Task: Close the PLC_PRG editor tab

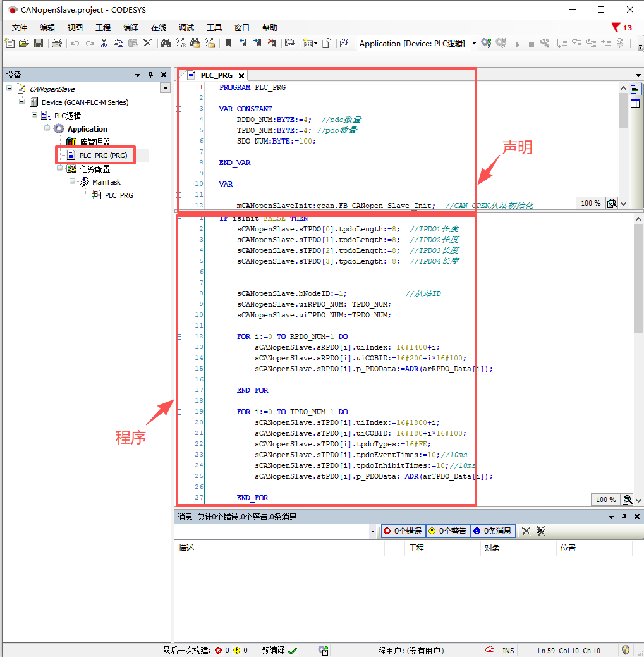Action: (x=241, y=75)
